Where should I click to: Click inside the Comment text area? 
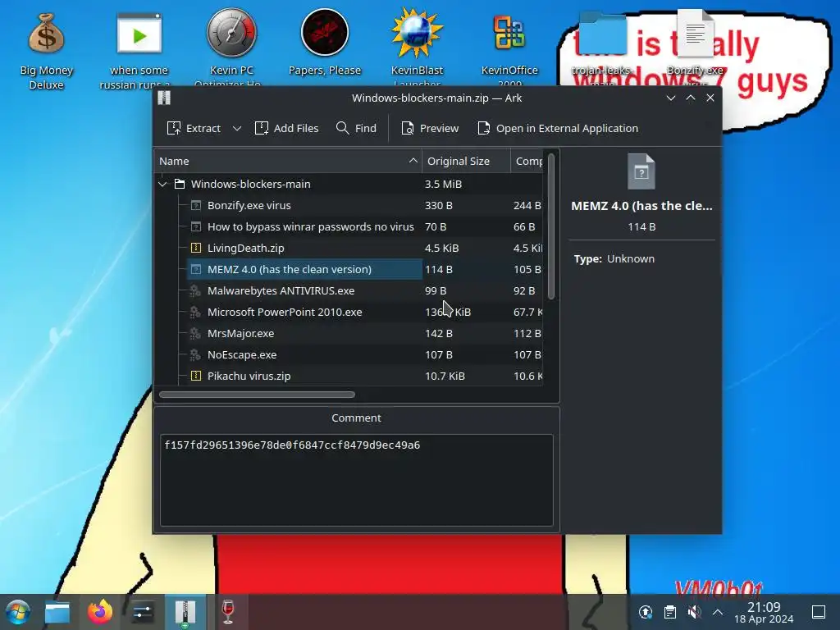(x=356, y=480)
